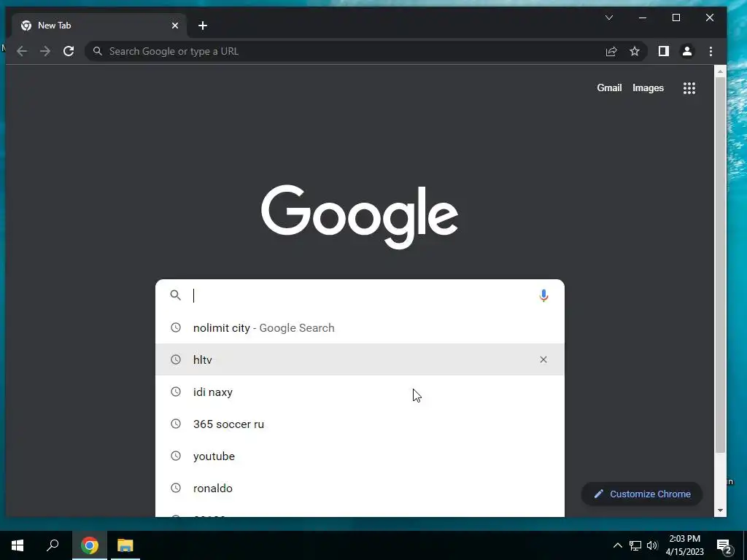The height and width of the screenshot is (560, 747).
Task: Close the New Tab tab
Action: (175, 26)
